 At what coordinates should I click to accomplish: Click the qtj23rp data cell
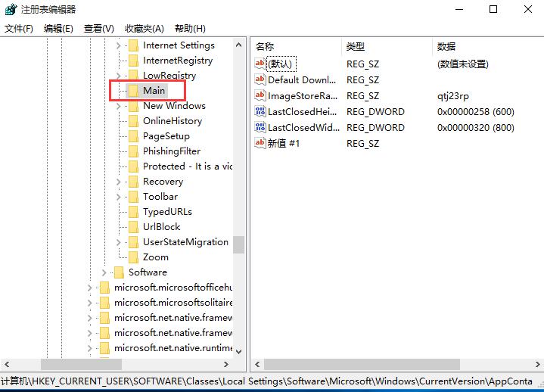[x=453, y=96]
